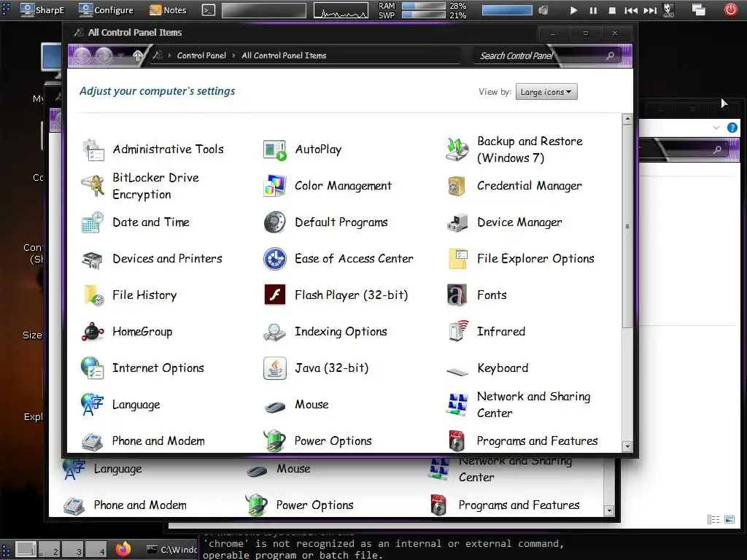The image size is (747, 560).
Task: Click the red power button
Action: point(731,9)
